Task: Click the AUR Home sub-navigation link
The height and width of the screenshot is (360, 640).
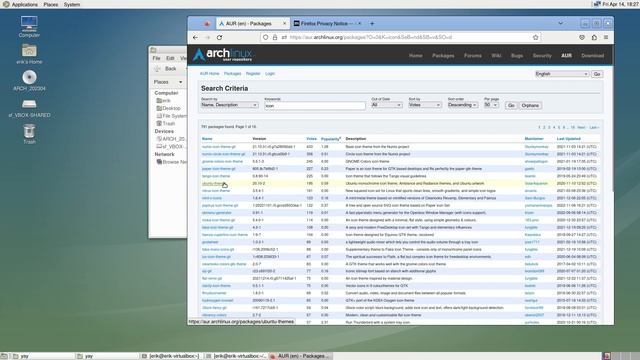Action: click(x=209, y=73)
